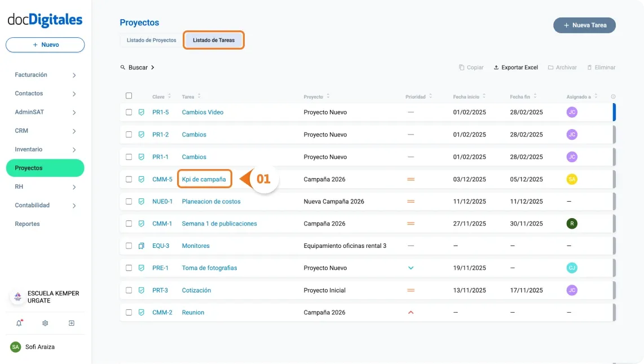Screen dimensions: 644x364
Task: Check the select-all checkbox in the header
Action: point(129,96)
